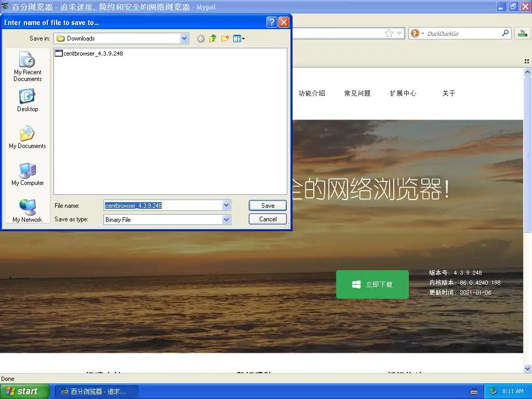Viewport: 532px width, 399px height.
Task: Click page scrollbar up arrow
Action: coord(527,72)
